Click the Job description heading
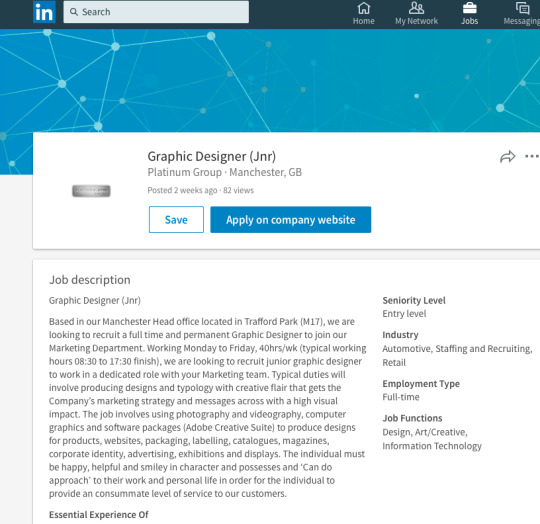The height and width of the screenshot is (524, 540). point(90,280)
